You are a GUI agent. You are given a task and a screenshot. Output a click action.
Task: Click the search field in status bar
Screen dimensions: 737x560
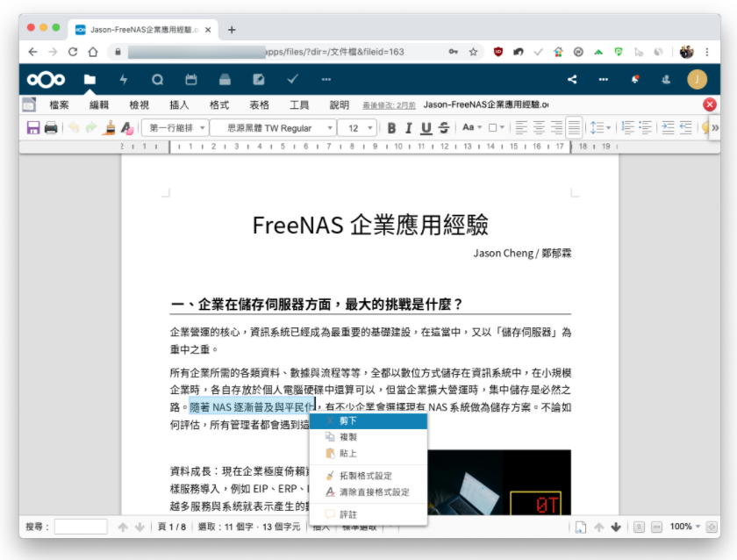(81, 527)
